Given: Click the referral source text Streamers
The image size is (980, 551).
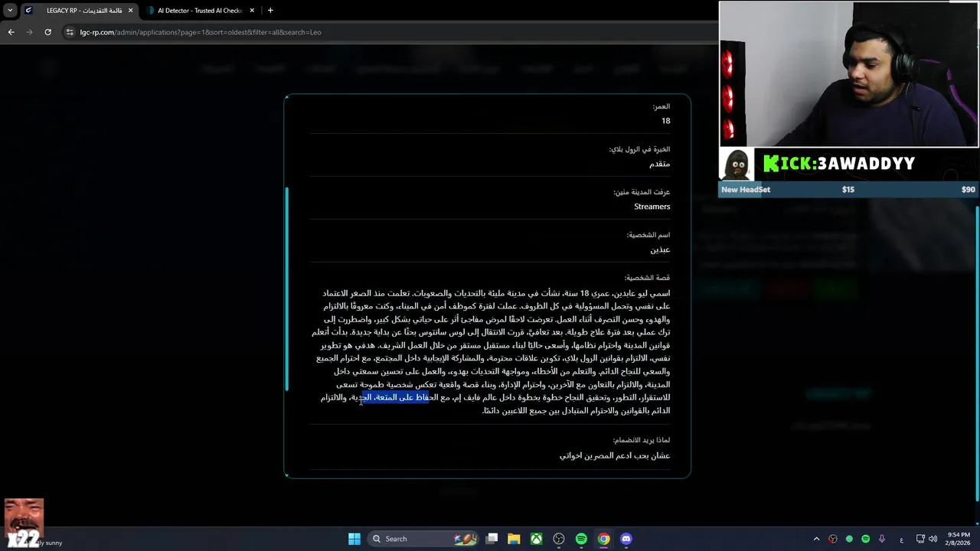Looking at the screenshot, I should pyautogui.click(x=652, y=207).
